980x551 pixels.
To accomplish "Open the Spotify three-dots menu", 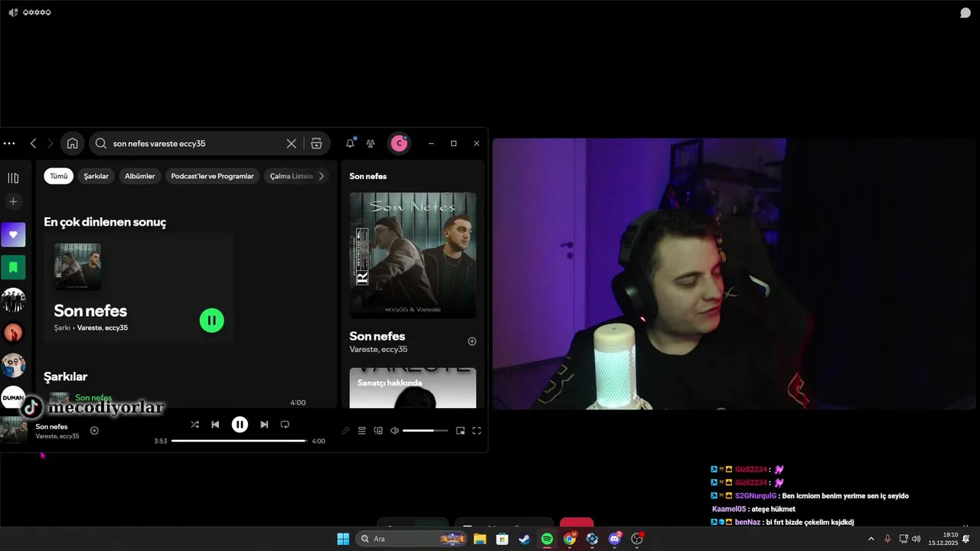I will click(x=9, y=143).
